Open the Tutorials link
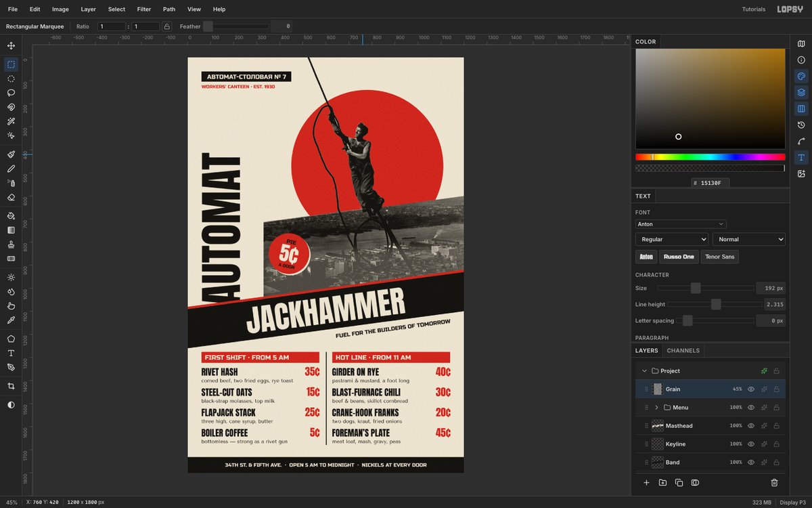The height and width of the screenshot is (508, 812). (754, 9)
